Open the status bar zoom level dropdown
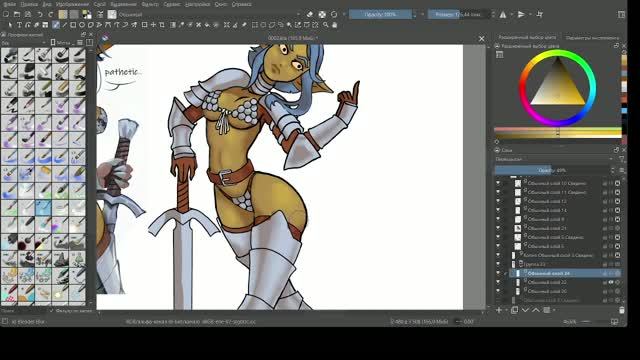 (571, 322)
